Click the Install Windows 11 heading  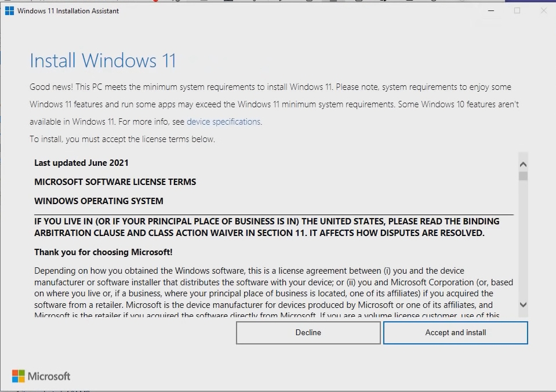pos(103,61)
